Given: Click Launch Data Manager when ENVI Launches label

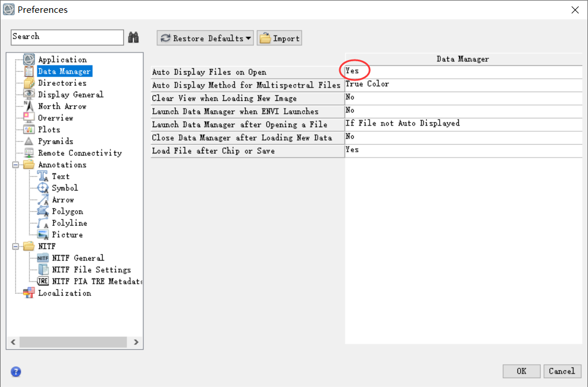Looking at the screenshot, I should click(235, 111).
